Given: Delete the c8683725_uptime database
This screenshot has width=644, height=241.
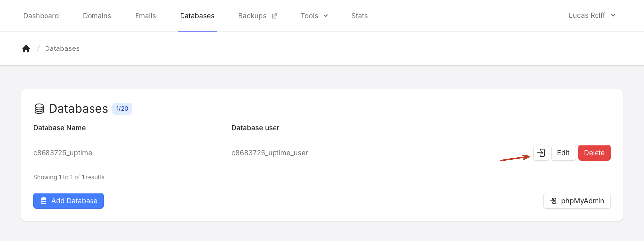Looking at the screenshot, I should tap(594, 153).
